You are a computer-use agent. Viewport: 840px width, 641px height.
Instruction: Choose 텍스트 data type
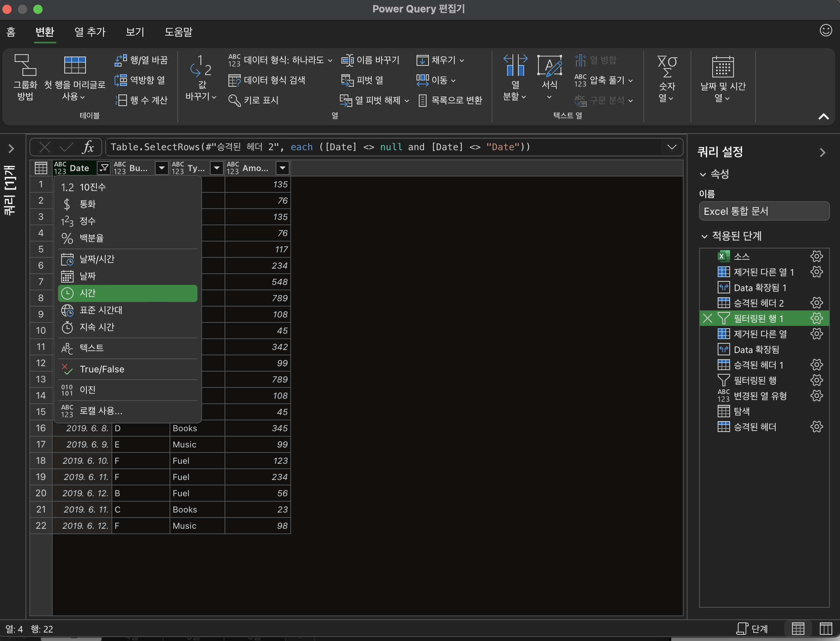pos(128,348)
